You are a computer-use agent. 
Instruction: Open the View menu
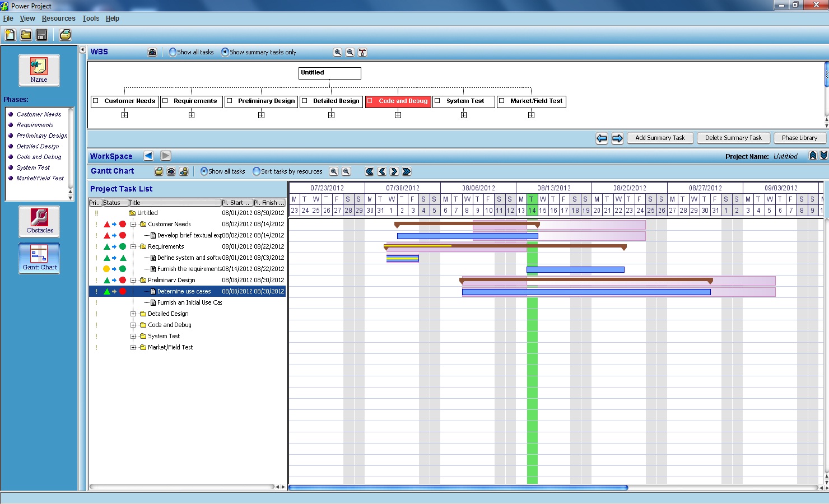click(x=27, y=18)
